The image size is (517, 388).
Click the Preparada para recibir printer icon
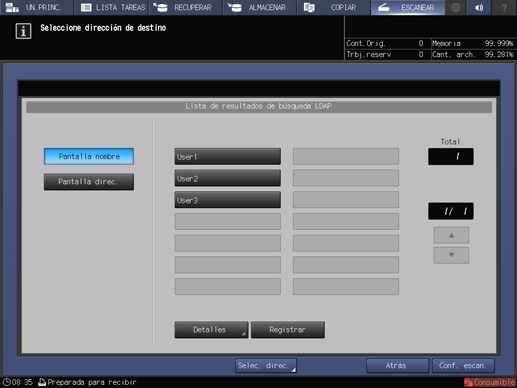[x=42, y=382]
